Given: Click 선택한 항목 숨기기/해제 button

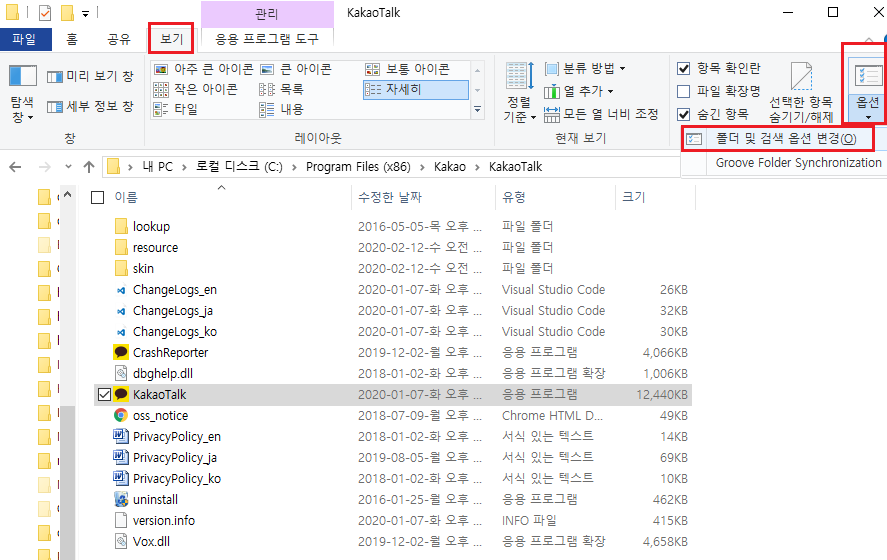Looking at the screenshot, I should pos(801,92).
